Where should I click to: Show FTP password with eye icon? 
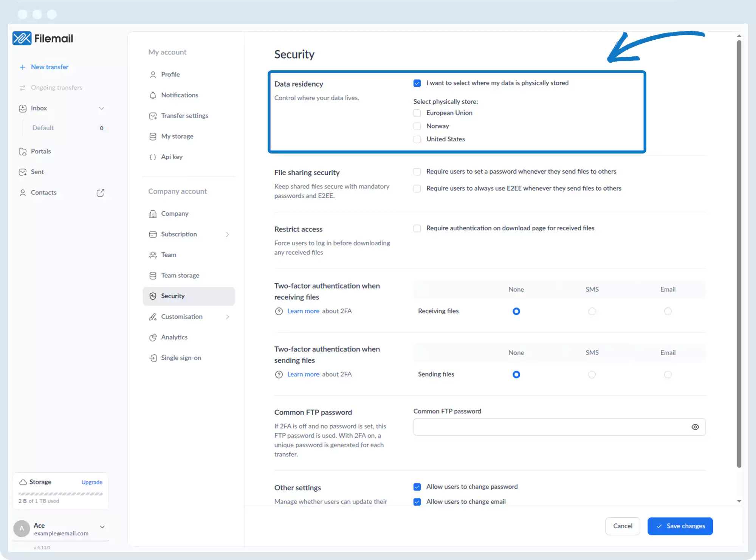(695, 427)
